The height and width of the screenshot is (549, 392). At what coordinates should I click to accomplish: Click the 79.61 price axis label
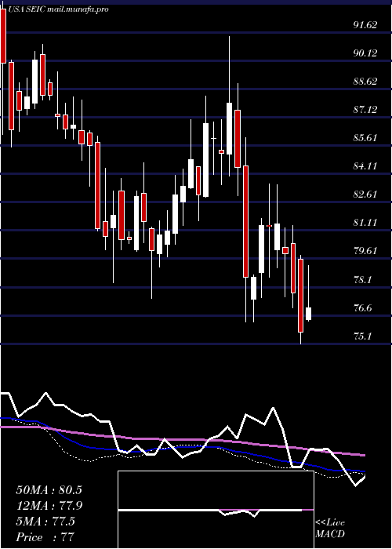(x=365, y=251)
